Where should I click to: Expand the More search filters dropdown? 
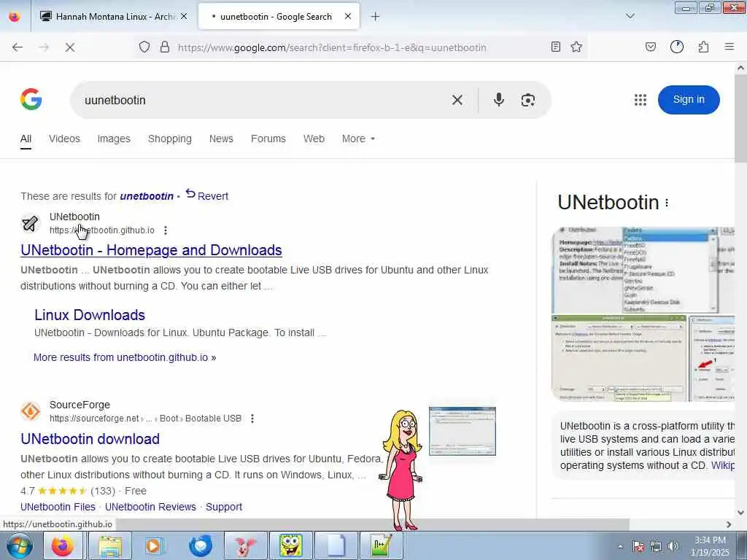point(358,139)
